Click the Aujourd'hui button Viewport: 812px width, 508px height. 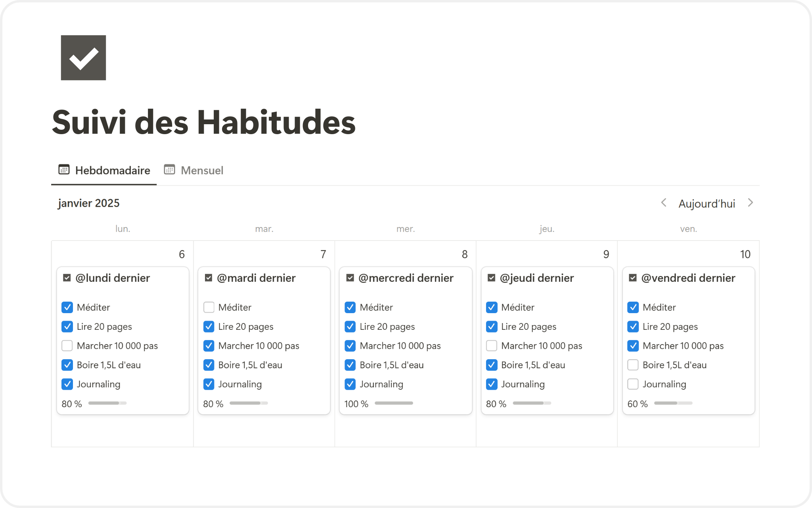pos(707,204)
